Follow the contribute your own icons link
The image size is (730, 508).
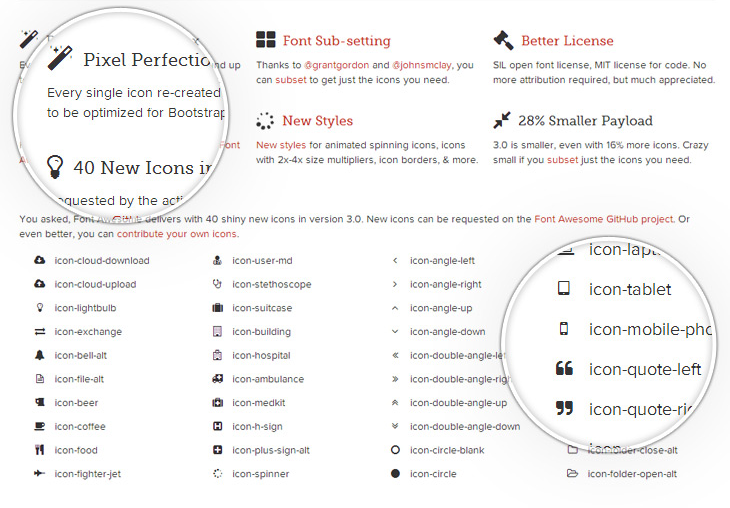tap(177, 234)
